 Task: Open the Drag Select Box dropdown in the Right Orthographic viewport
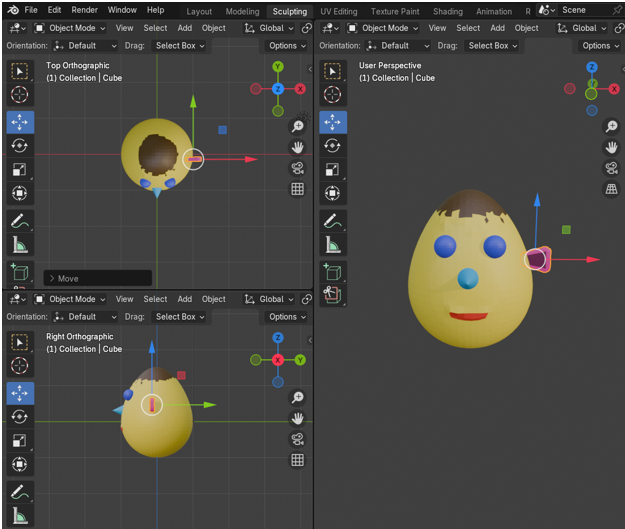click(x=180, y=317)
